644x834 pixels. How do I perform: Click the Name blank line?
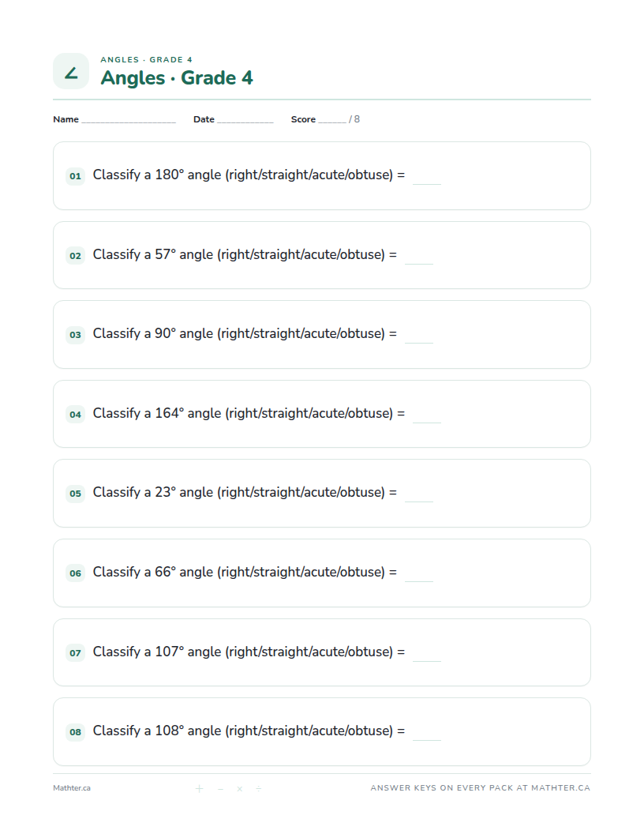(129, 122)
